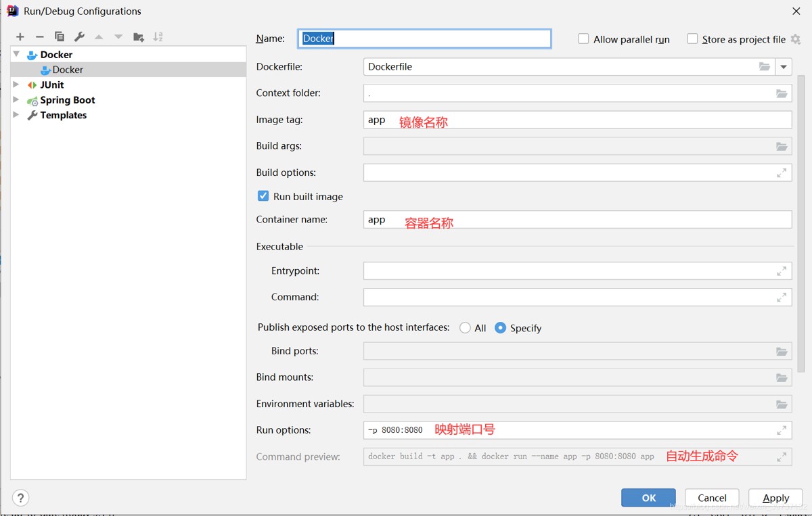Screen dimensions: 812x516
Task: Select All ports radio option
Action: click(x=465, y=328)
